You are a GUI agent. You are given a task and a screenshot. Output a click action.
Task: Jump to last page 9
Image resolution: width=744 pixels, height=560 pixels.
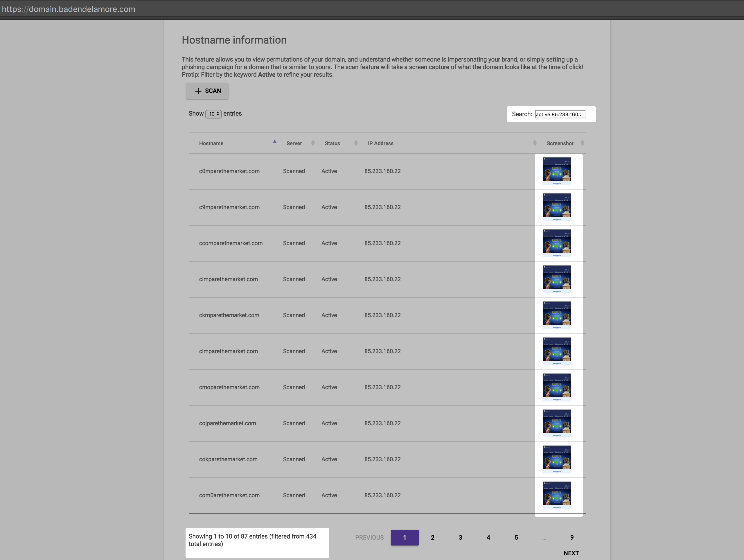tap(572, 537)
